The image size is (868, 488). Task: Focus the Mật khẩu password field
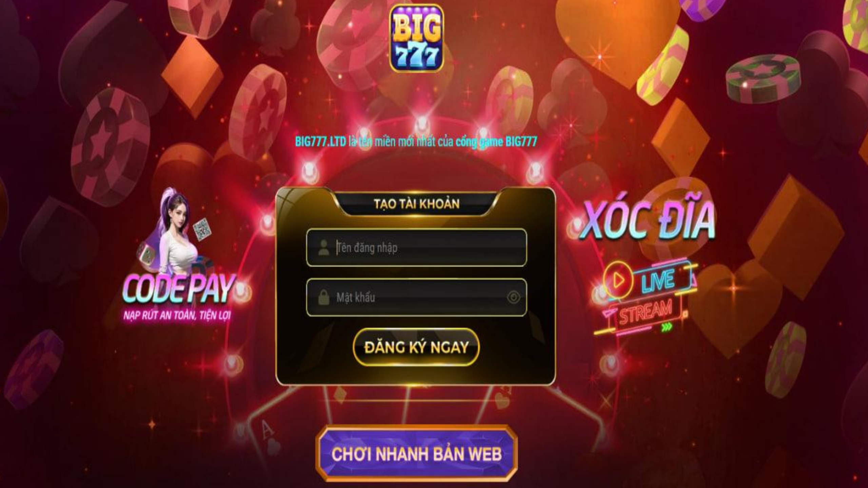pyautogui.click(x=416, y=298)
